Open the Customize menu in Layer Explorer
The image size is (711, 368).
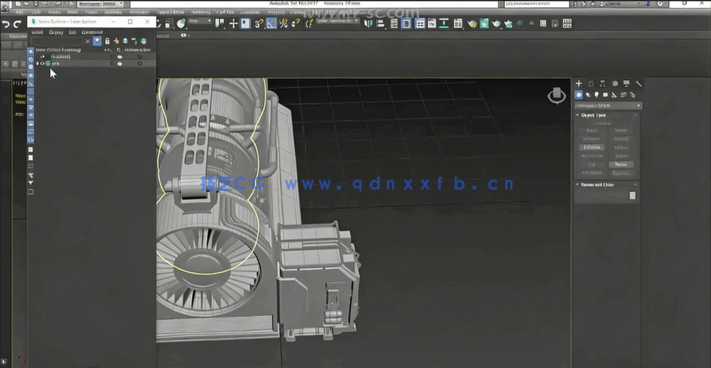[92, 33]
